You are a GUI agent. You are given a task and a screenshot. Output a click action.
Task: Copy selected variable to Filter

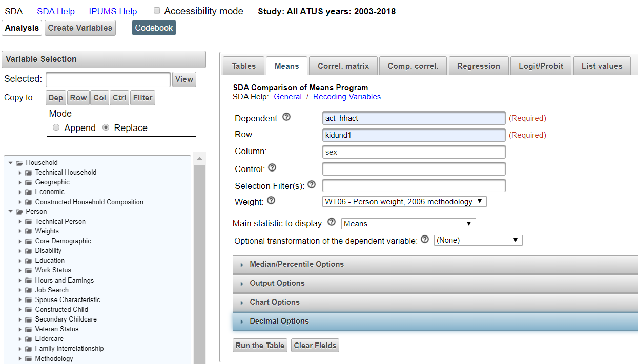click(143, 98)
